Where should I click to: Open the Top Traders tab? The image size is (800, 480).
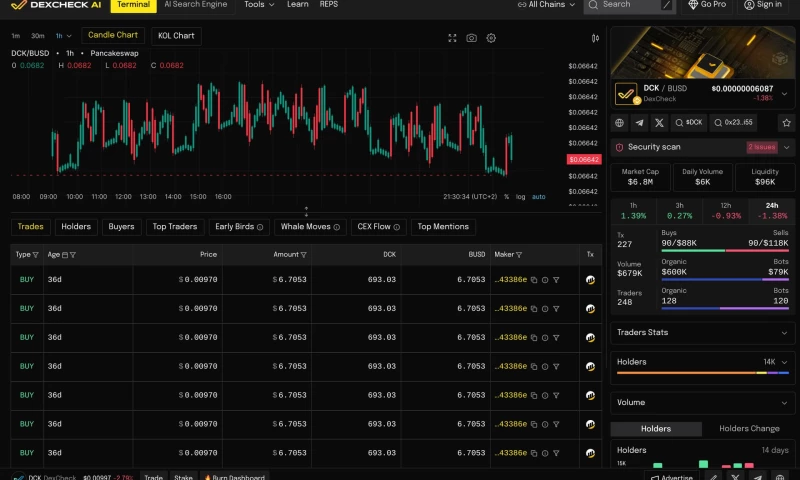pyautogui.click(x=174, y=227)
